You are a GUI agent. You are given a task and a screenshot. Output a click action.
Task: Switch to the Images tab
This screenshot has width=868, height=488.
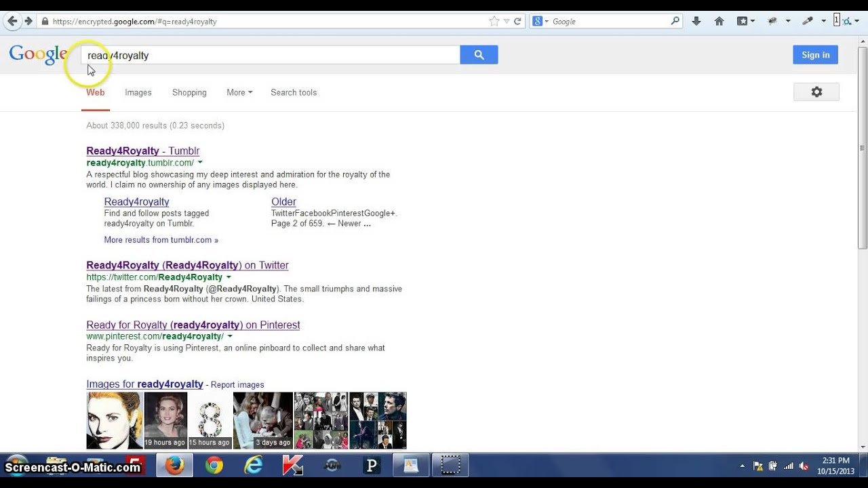tap(138, 92)
